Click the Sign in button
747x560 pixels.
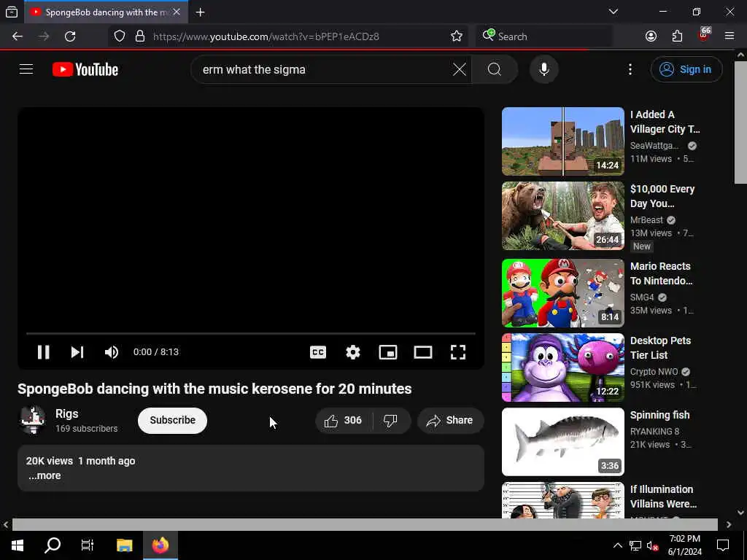[686, 69]
